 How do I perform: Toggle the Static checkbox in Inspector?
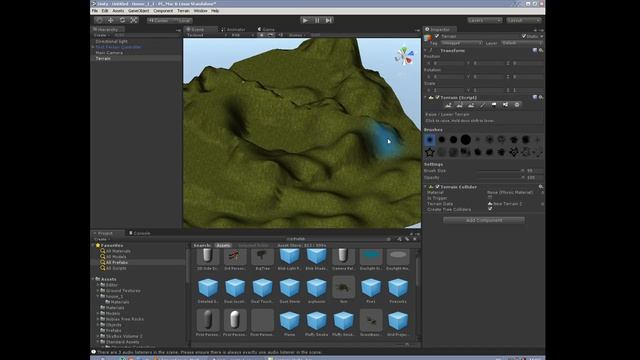coord(524,36)
